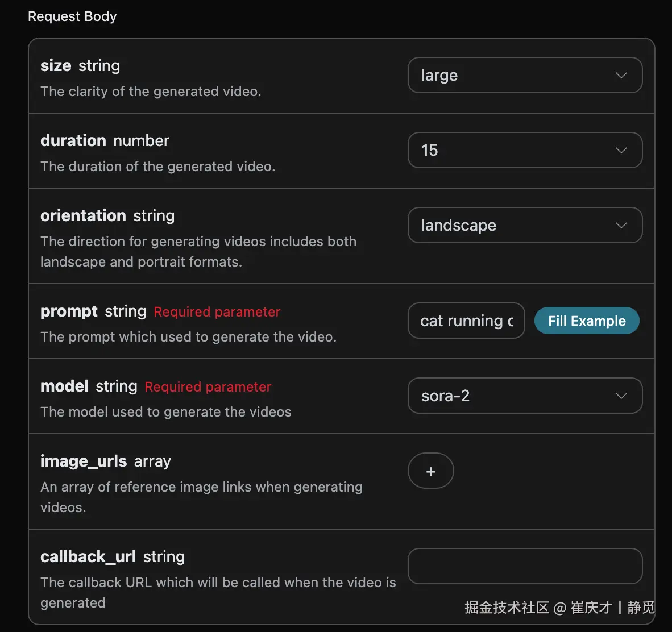Click the bold orientation parameter name
Screen dimensions: 672x632
[x=83, y=215]
